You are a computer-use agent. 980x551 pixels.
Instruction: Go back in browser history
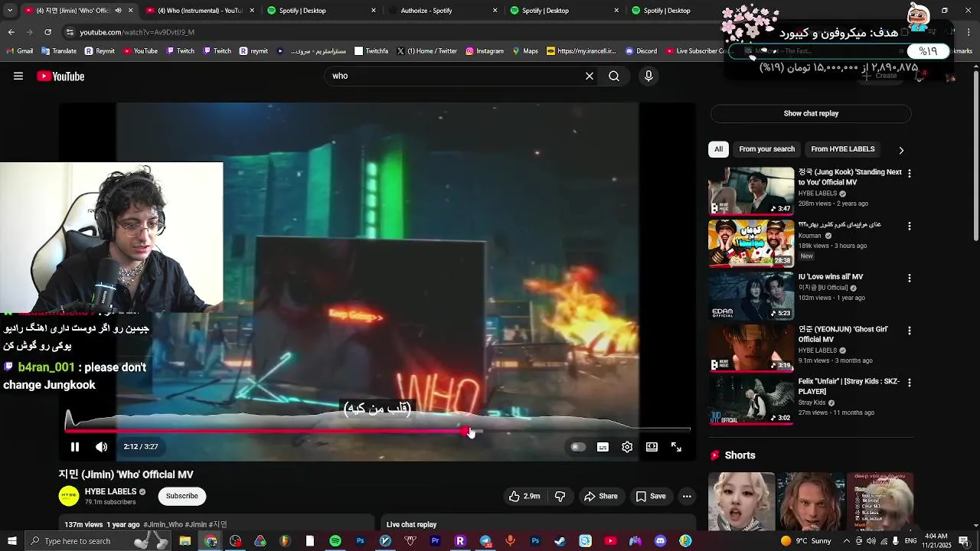pos(11,32)
